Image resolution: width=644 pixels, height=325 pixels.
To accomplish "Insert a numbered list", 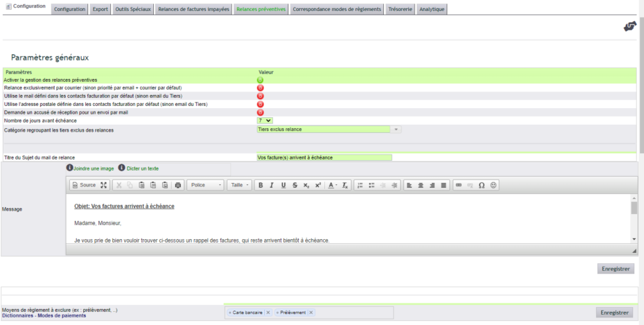I will click(360, 185).
